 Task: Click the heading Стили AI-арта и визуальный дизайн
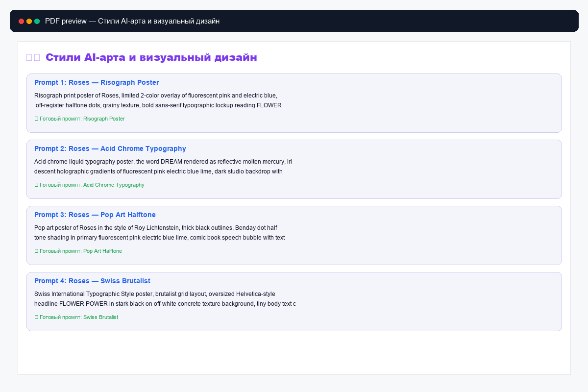click(x=151, y=57)
